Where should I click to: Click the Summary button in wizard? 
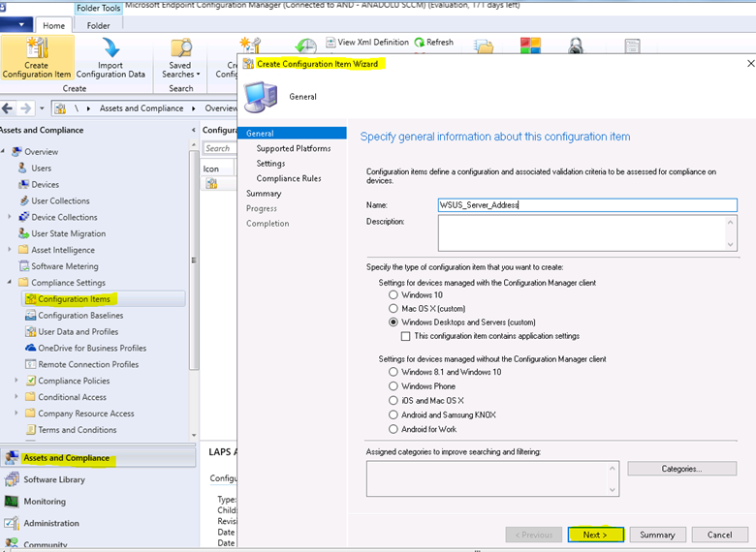click(657, 535)
